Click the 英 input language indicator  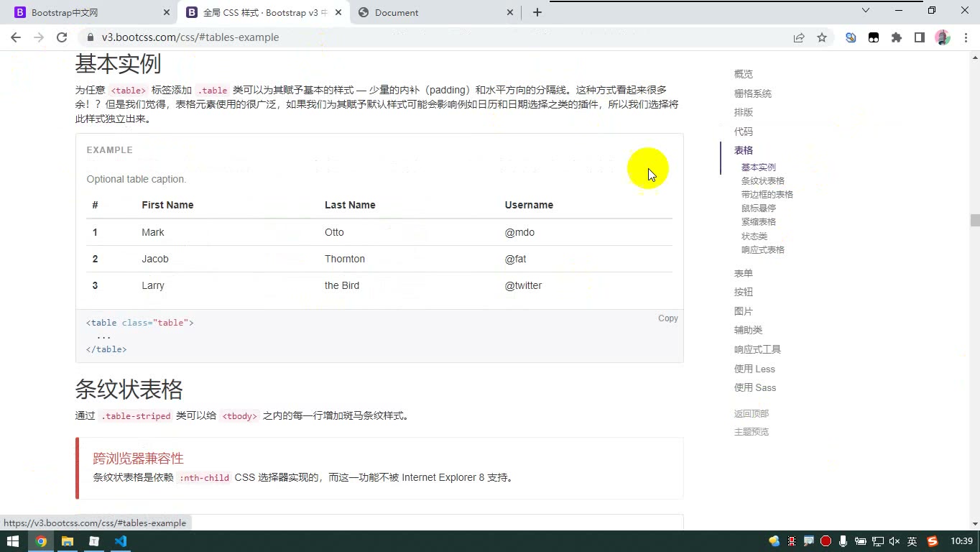[912, 541]
